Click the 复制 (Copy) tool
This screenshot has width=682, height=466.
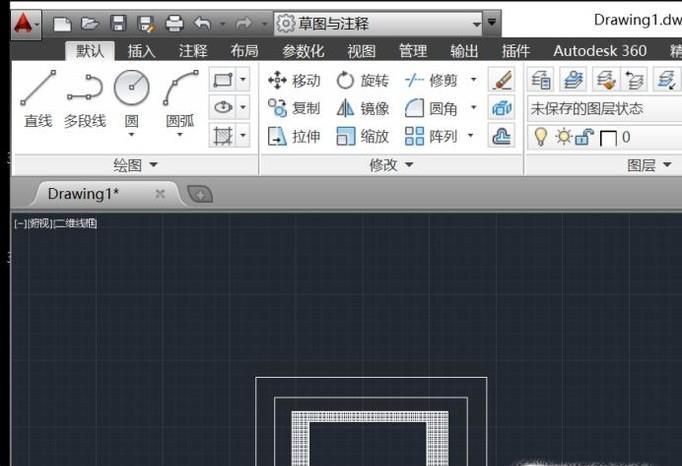294,108
